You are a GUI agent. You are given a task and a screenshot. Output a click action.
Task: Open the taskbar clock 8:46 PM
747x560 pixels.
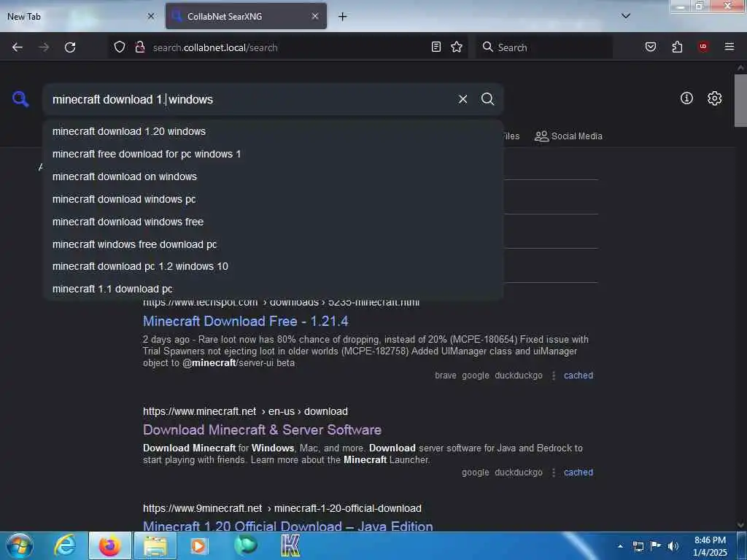tap(710, 546)
